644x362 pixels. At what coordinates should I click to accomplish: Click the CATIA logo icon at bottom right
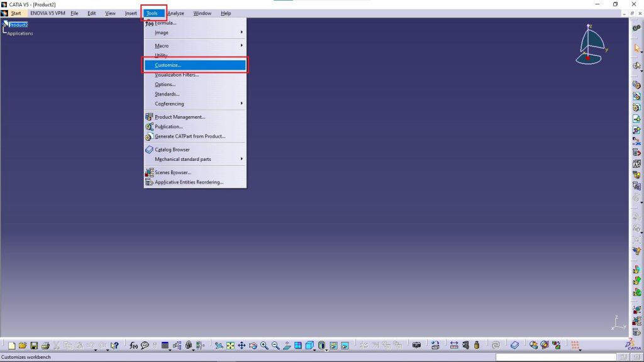[633, 345]
